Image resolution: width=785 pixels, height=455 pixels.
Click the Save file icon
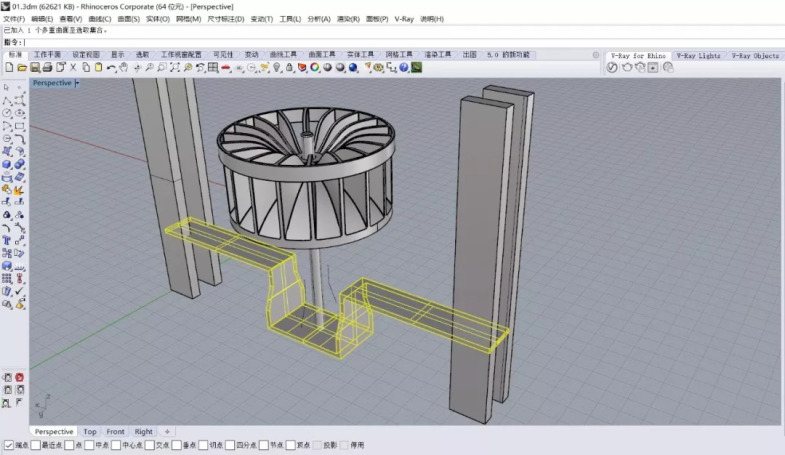(x=34, y=67)
